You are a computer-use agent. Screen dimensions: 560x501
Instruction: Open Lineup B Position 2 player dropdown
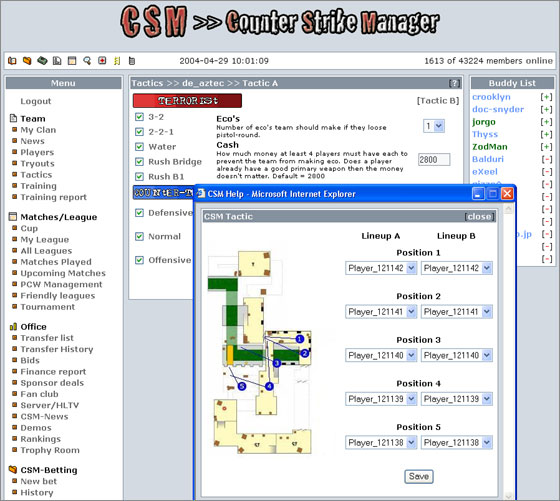[x=456, y=312]
